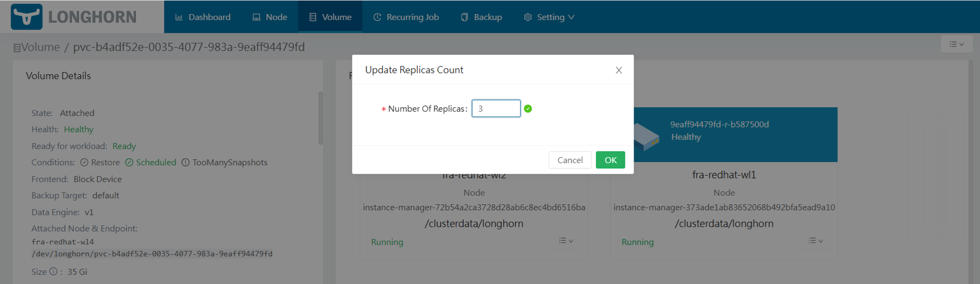980x284 pixels.
Task: Click the Size info icon
Action: point(53,272)
